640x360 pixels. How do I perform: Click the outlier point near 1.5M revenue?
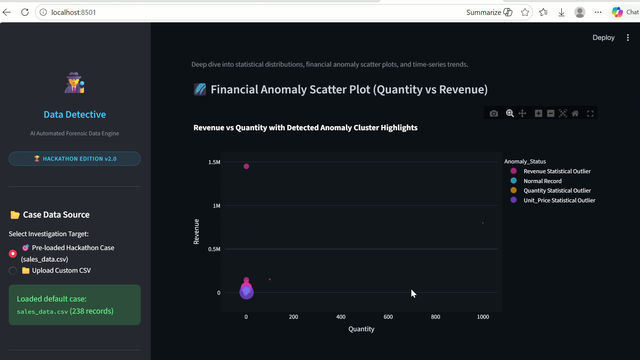click(246, 166)
